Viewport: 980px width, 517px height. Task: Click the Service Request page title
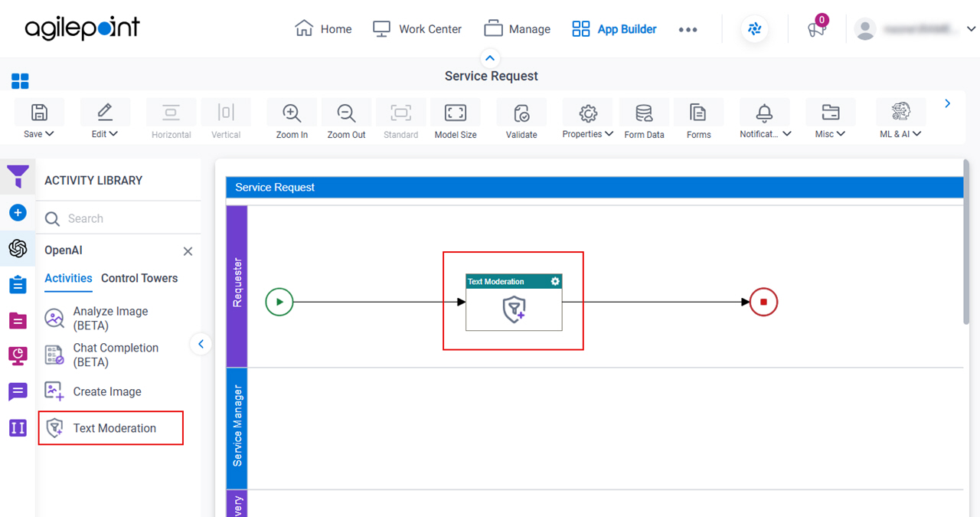pos(491,76)
